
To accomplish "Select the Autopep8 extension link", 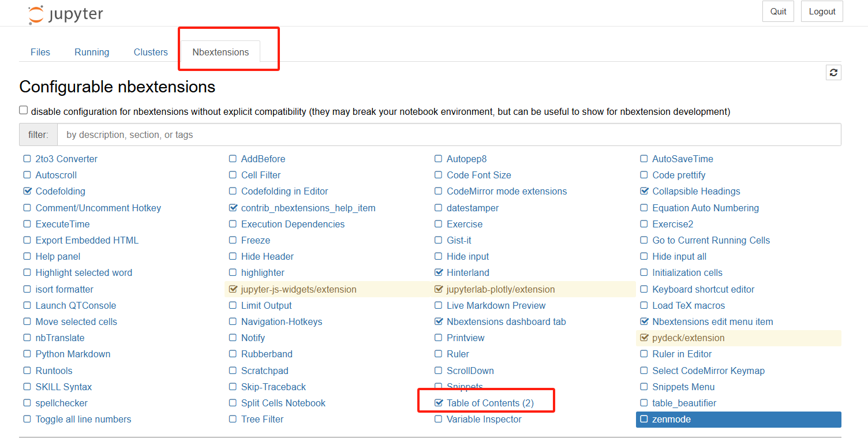I will [x=466, y=159].
